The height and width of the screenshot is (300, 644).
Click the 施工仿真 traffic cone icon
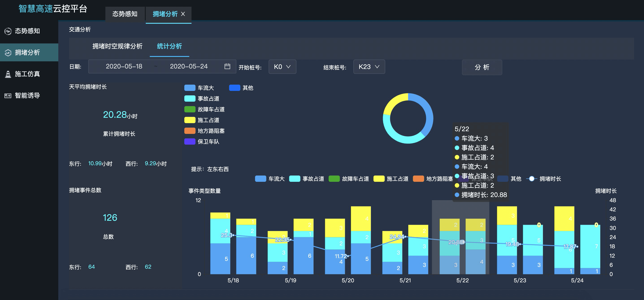[8, 74]
